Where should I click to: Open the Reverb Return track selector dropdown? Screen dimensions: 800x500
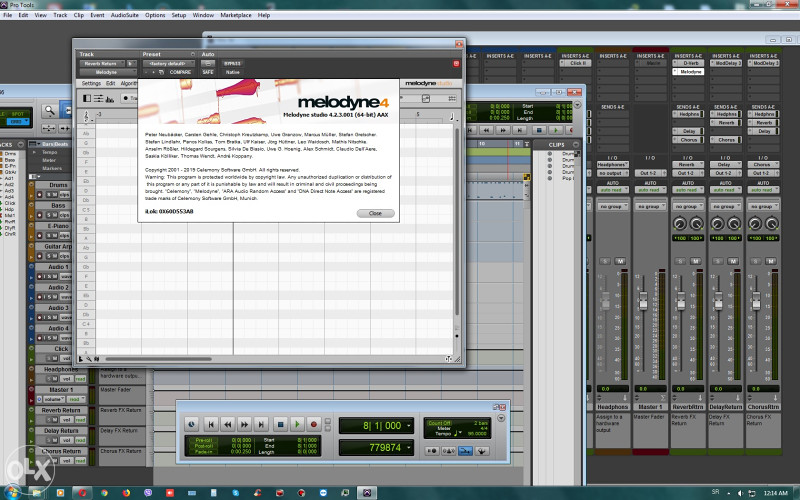[x=103, y=63]
